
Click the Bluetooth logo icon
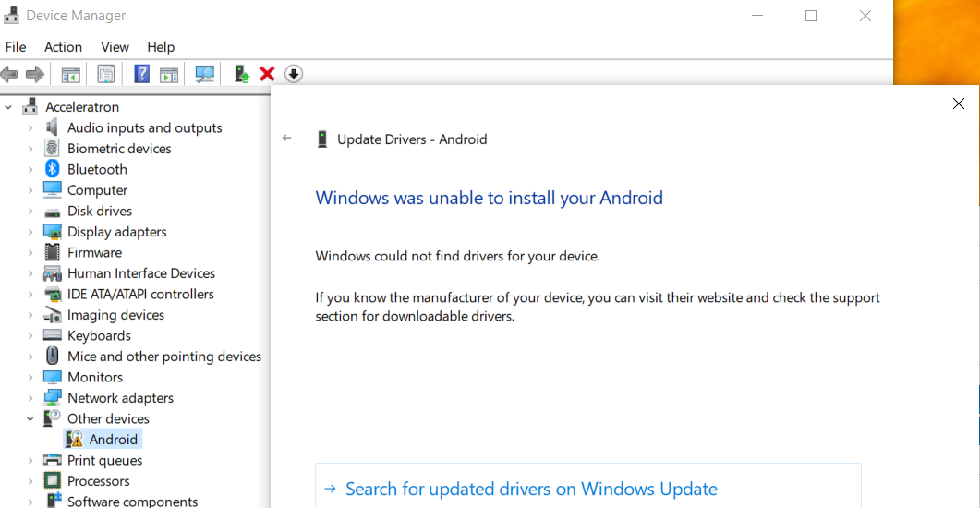click(52, 169)
